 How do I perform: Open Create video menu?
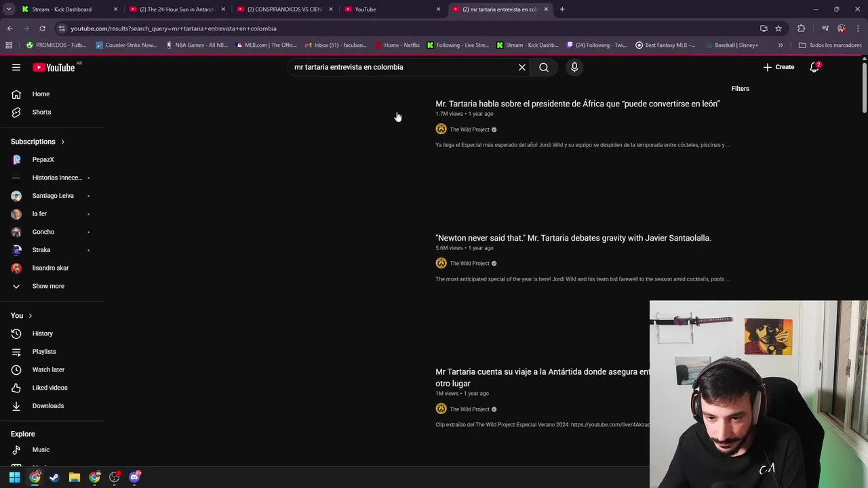778,67
